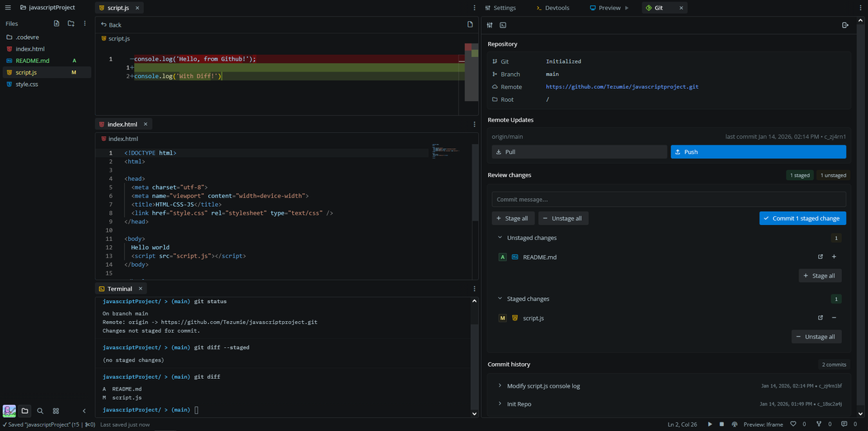Open right panel group three-dot menu
Image resolution: width=868 pixels, height=431 pixels.
click(x=861, y=8)
